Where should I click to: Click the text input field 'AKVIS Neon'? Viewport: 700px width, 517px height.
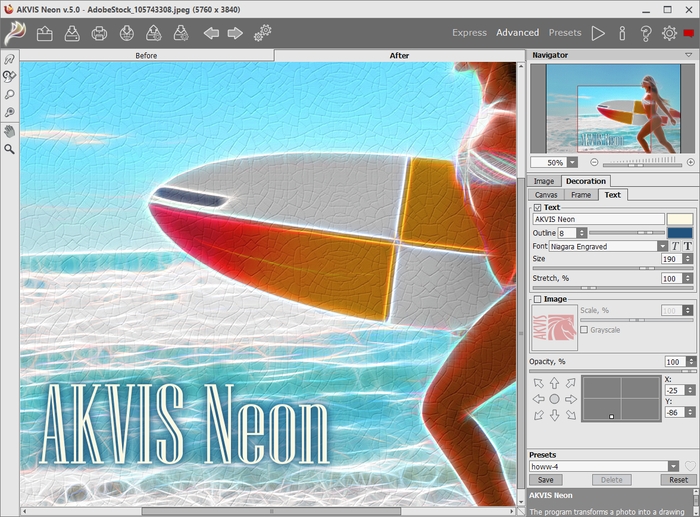598,219
